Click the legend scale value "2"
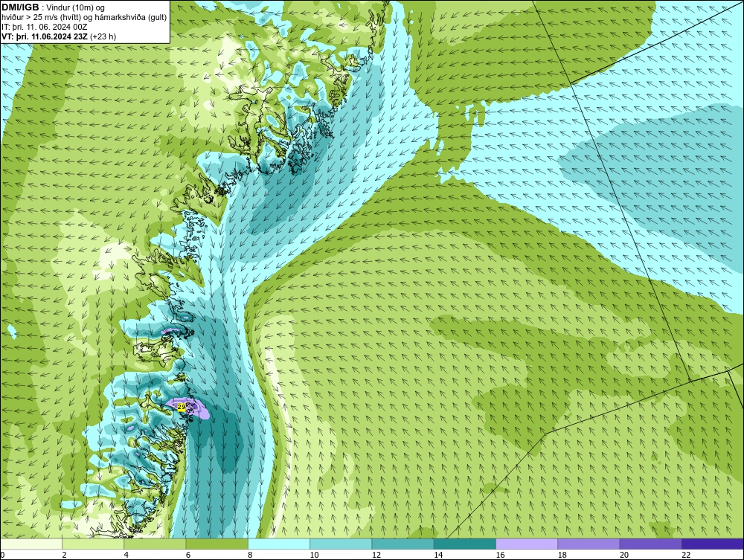 point(64,556)
